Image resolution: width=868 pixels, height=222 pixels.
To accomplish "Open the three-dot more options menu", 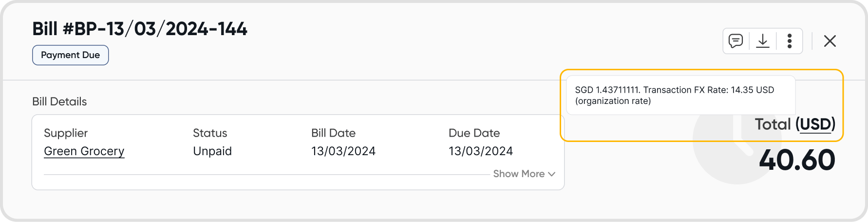I will point(790,41).
